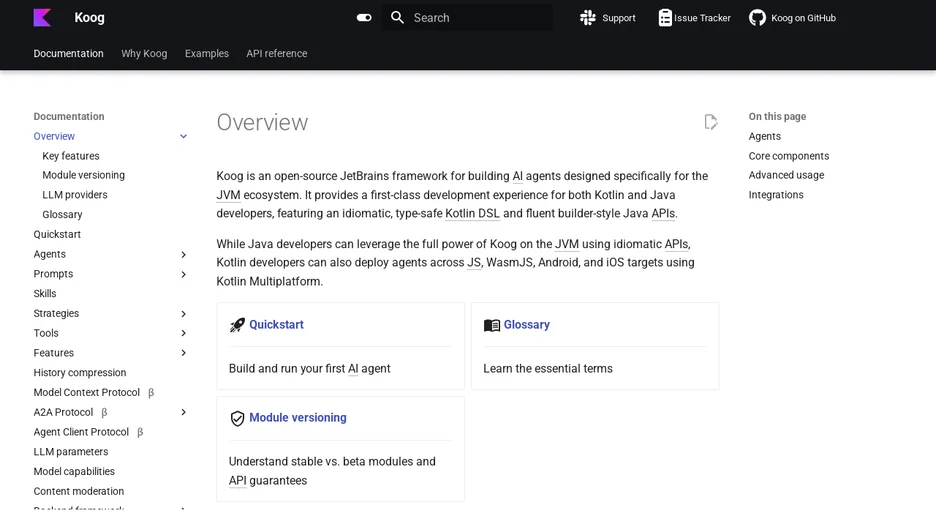Expand the Tools sidebar section

tap(183, 333)
